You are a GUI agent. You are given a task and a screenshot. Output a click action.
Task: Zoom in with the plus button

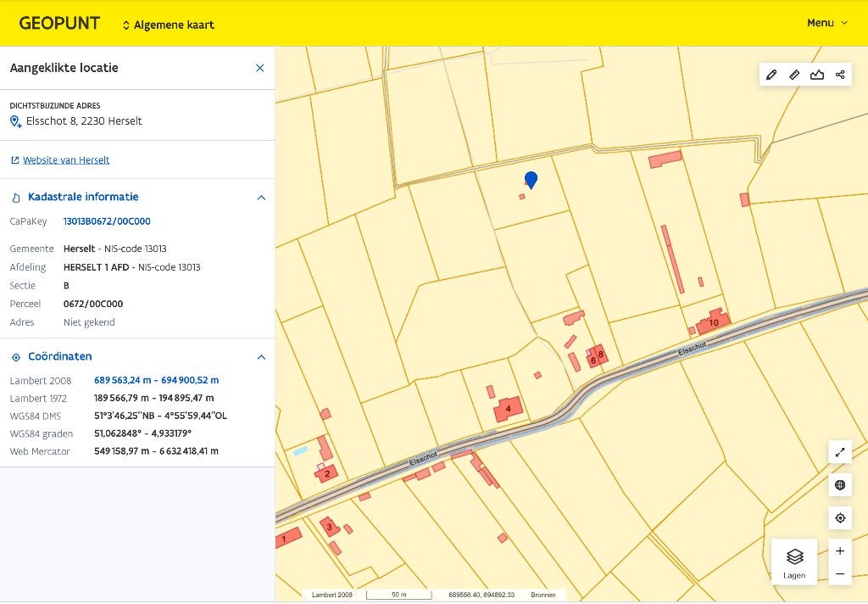tap(840, 551)
